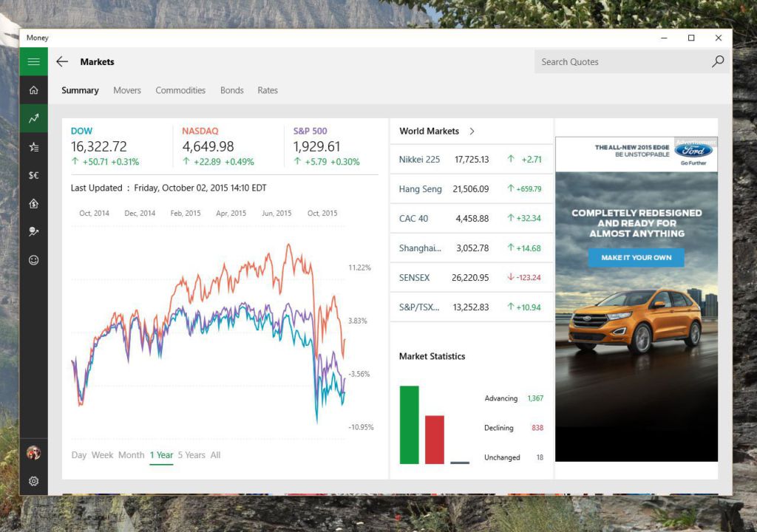Screen dimensions: 757x532
Task: Set chart range to 1 Year
Action: pos(161,454)
